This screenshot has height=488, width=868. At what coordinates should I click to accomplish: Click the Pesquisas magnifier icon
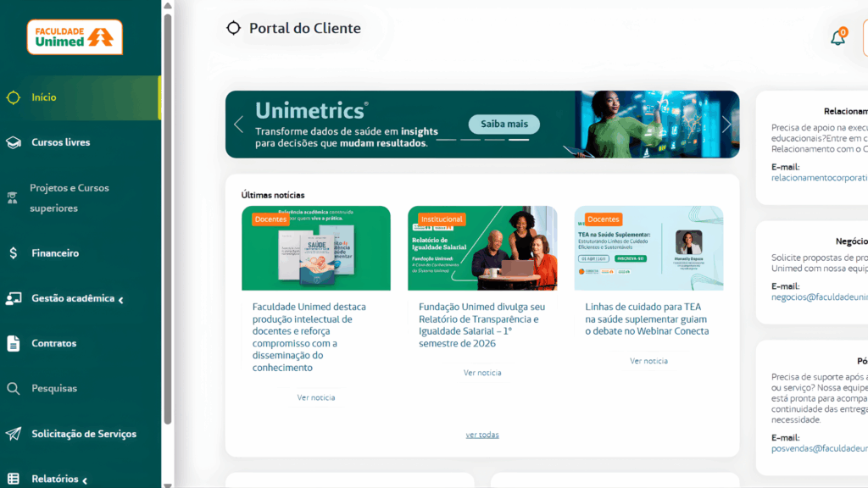[x=14, y=389]
